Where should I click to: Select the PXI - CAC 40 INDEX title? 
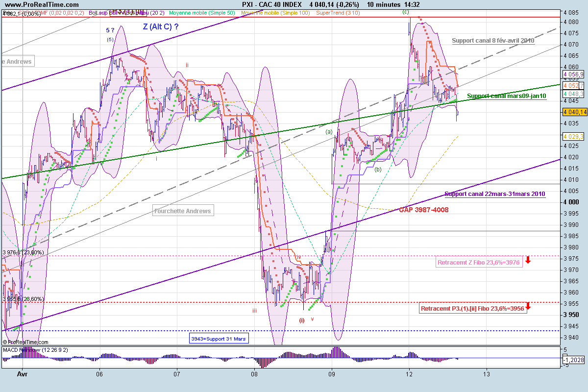[271, 4]
